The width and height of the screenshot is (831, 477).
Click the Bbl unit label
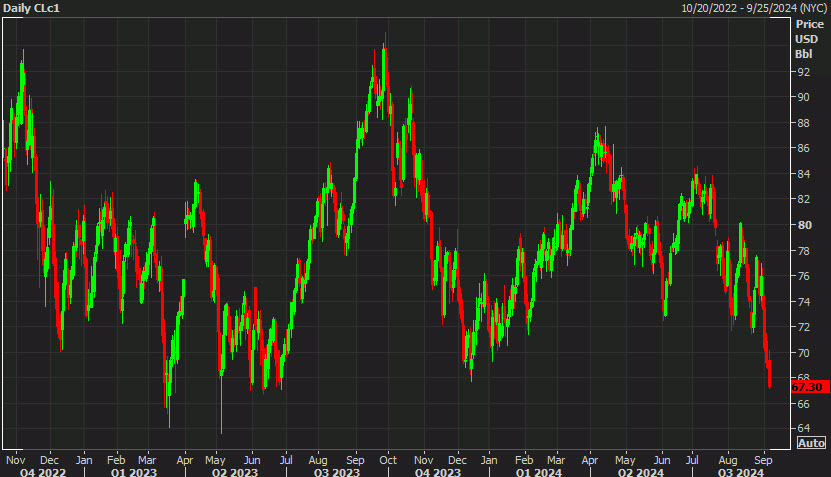(803, 54)
